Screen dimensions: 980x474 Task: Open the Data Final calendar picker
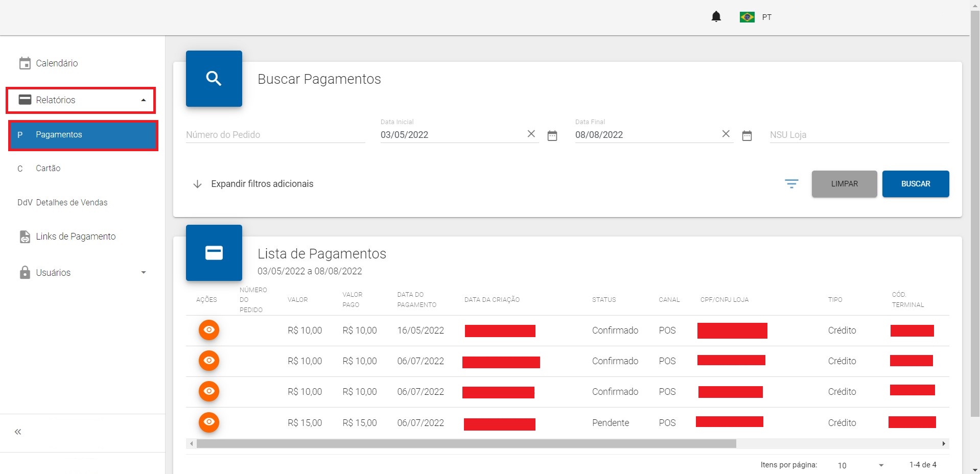click(746, 135)
